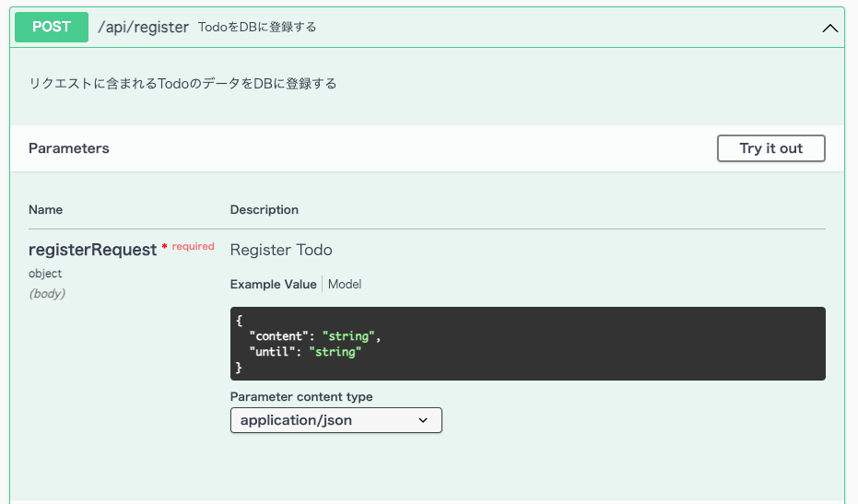Screen dimensions: 858x504
Task: Click the Parameter content type label
Action: pyautogui.click(x=301, y=397)
